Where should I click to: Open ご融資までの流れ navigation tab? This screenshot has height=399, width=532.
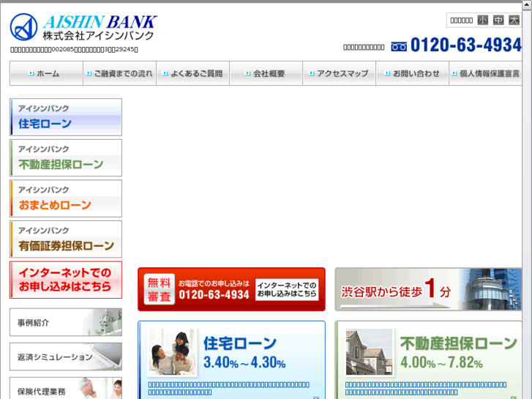(x=120, y=73)
